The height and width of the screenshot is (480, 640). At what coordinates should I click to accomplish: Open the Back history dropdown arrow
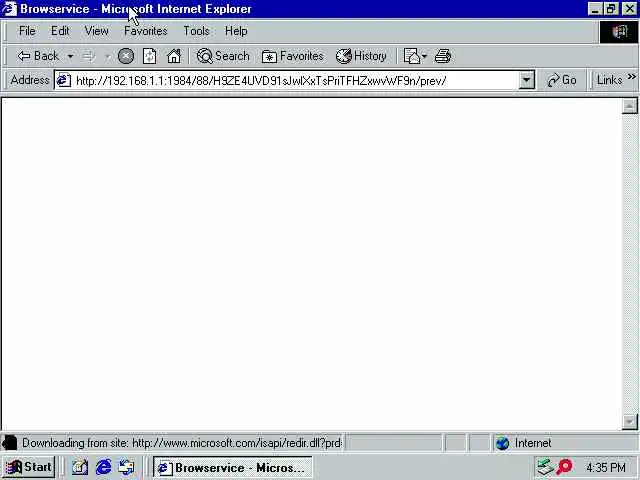(70, 56)
